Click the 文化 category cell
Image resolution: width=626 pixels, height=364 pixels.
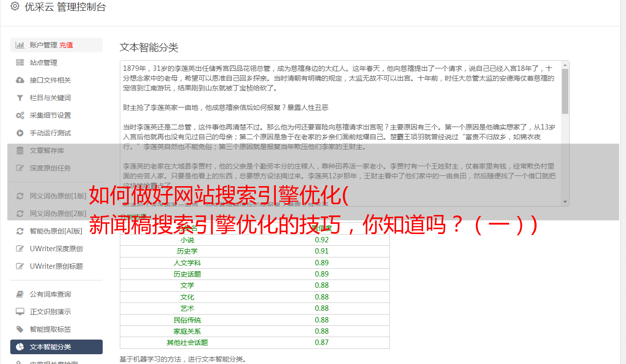tap(187, 297)
